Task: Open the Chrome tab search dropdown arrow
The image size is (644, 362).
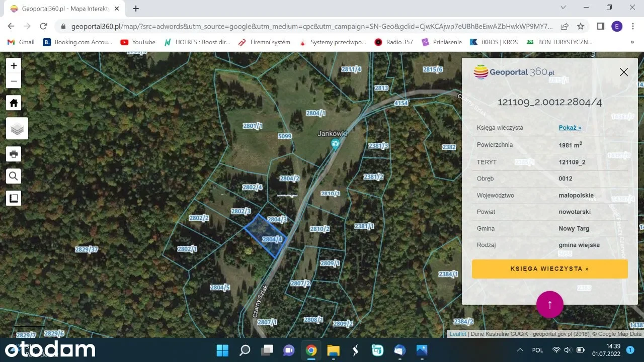Action: click(x=563, y=8)
